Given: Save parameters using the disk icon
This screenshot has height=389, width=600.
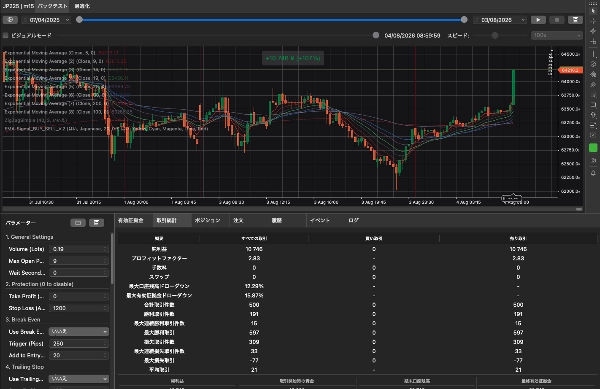Looking at the screenshot, I should point(96,223).
